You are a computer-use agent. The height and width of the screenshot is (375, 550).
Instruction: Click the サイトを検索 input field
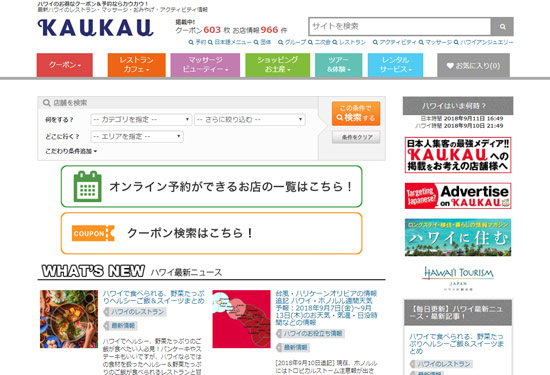400,27
